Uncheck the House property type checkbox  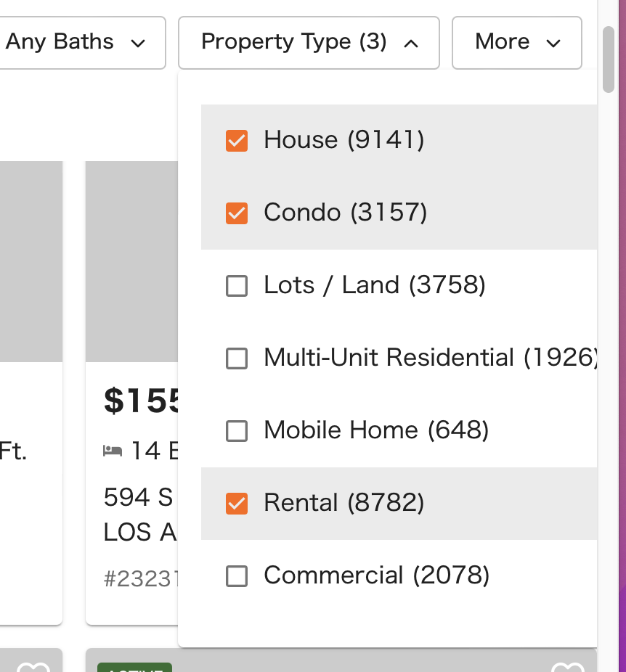[x=237, y=141]
